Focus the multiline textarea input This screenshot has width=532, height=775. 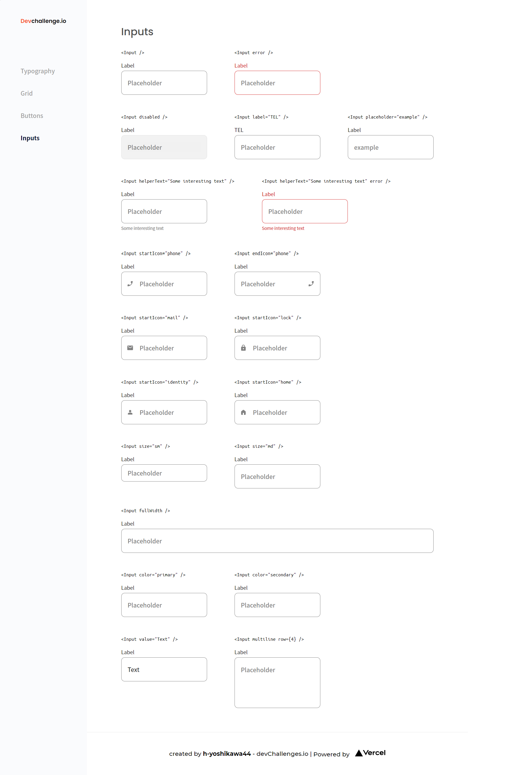tap(277, 682)
